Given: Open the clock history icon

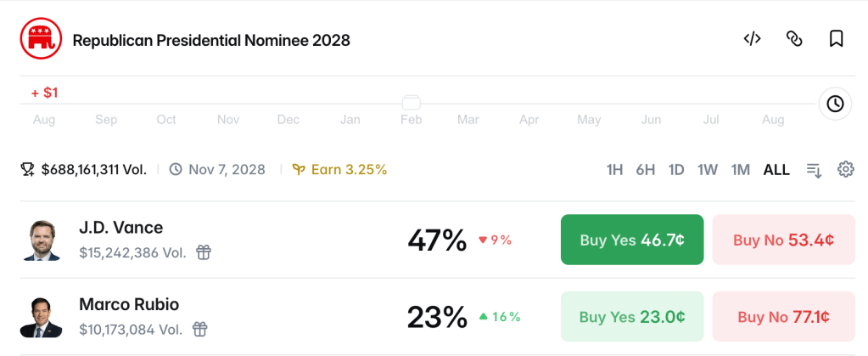Looking at the screenshot, I should tap(835, 104).
